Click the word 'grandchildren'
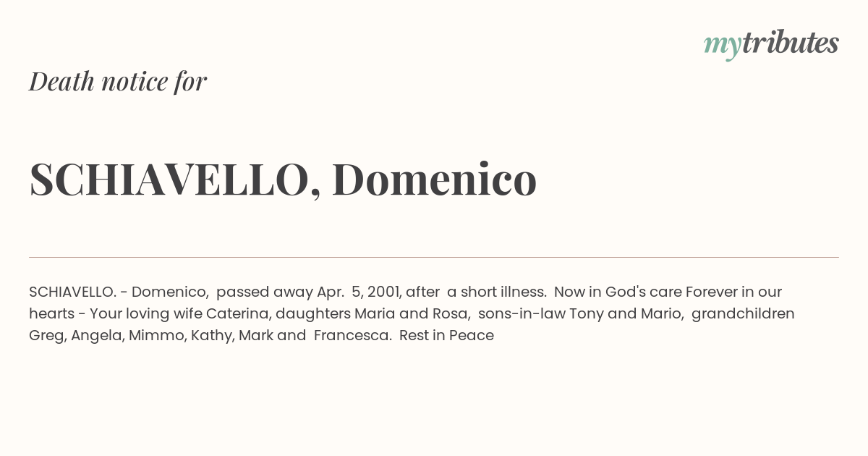Viewport: 868px width, 456px height. (743, 314)
